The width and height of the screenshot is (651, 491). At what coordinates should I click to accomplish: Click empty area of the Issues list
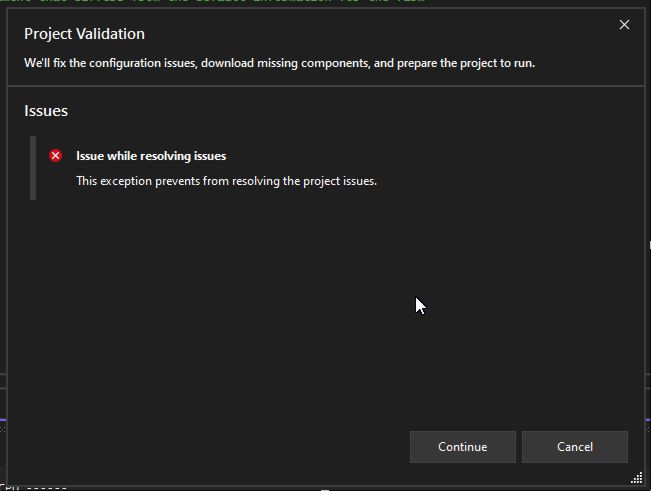(300, 300)
